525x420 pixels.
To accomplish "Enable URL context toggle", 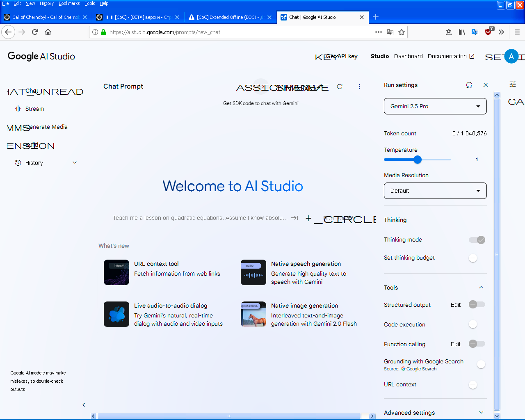I will [473, 385].
